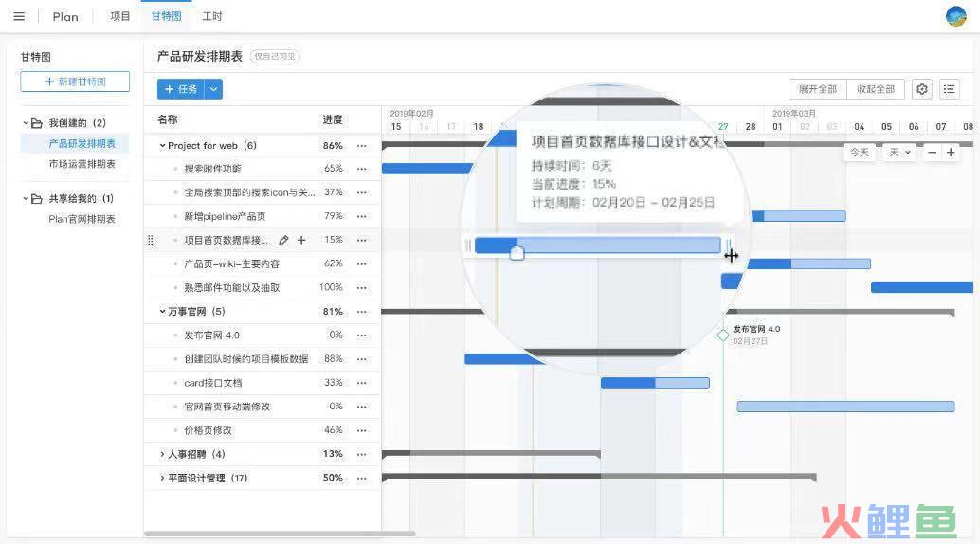Select 产品研发排期表 in sidebar
The width and height of the screenshot is (980, 544).
[x=82, y=144]
